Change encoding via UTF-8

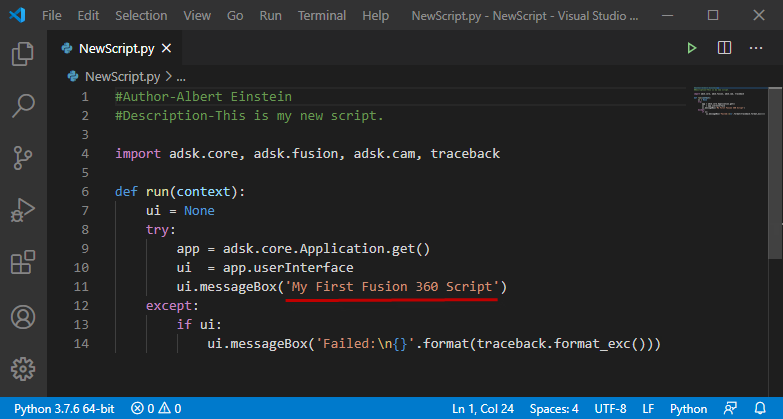(x=610, y=409)
